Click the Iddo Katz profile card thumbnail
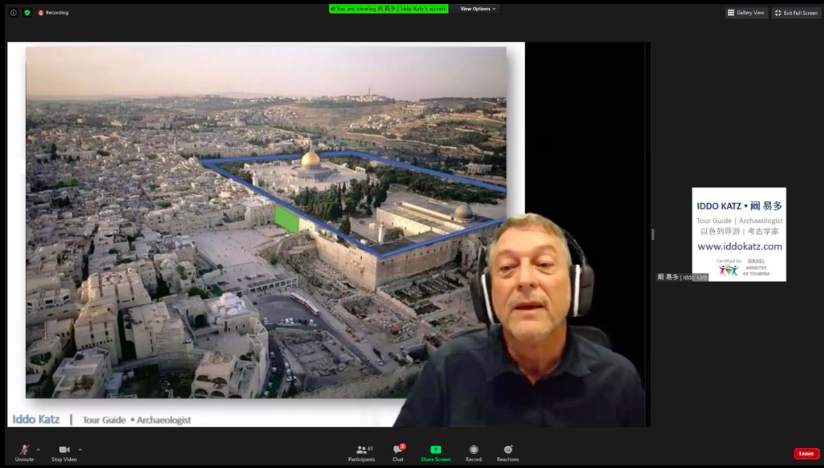The height and width of the screenshot is (468, 824). point(739,234)
